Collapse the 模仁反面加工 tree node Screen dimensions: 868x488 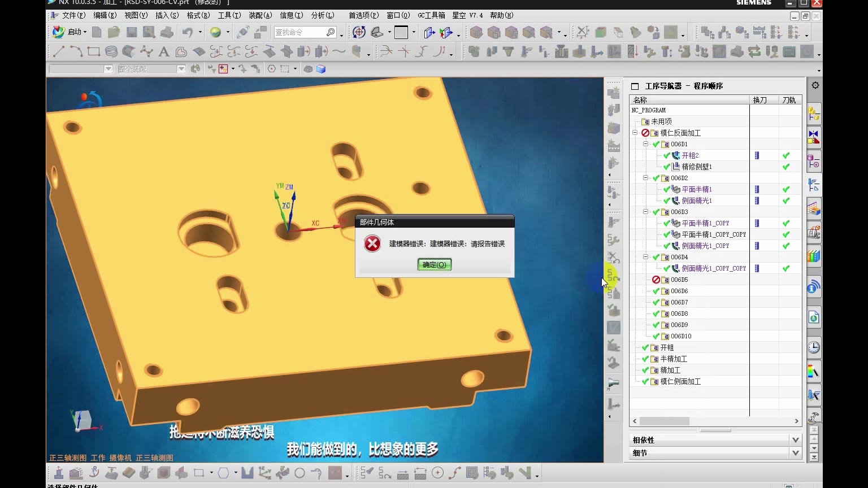click(x=635, y=133)
